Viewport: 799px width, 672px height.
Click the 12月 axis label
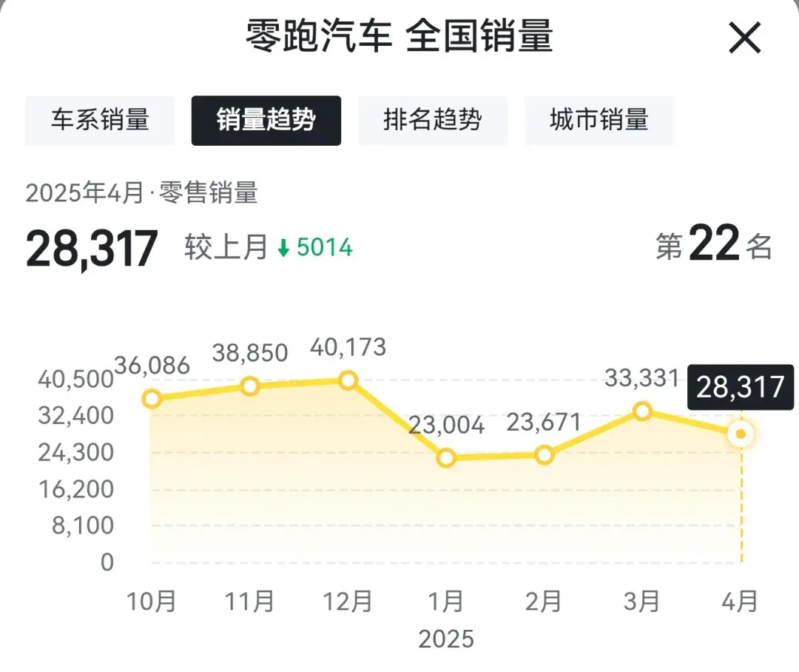tap(348, 601)
